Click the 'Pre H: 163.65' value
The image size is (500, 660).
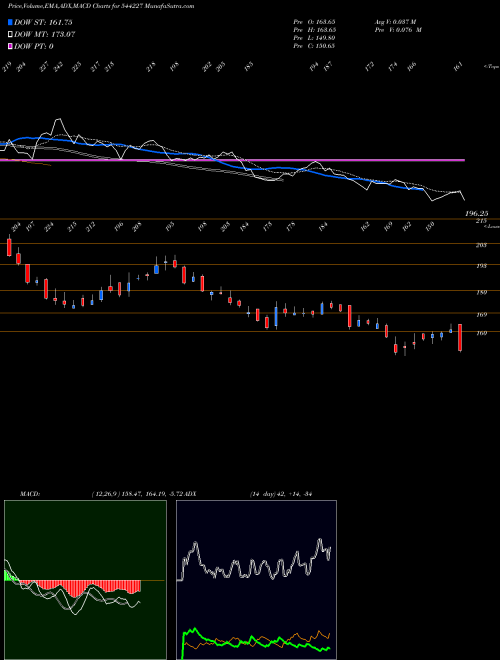[314, 30]
